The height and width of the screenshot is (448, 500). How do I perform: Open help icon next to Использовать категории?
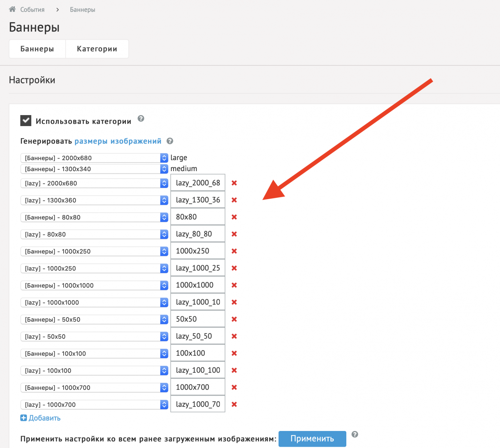pos(141,119)
